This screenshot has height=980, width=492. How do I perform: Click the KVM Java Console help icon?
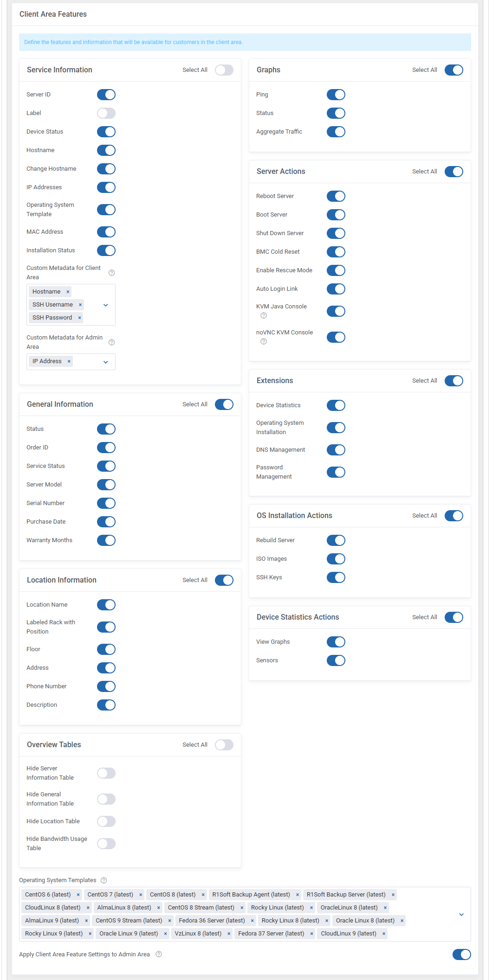tap(264, 315)
